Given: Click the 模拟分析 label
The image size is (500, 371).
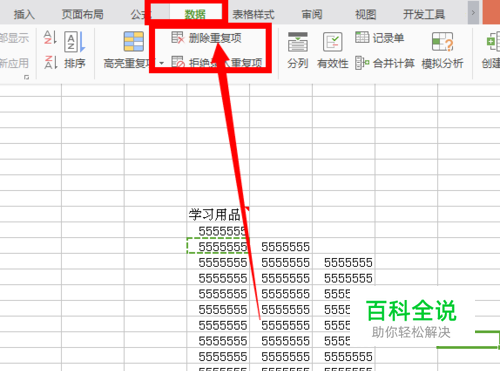Looking at the screenshot, I should click(x=443, y=63).
